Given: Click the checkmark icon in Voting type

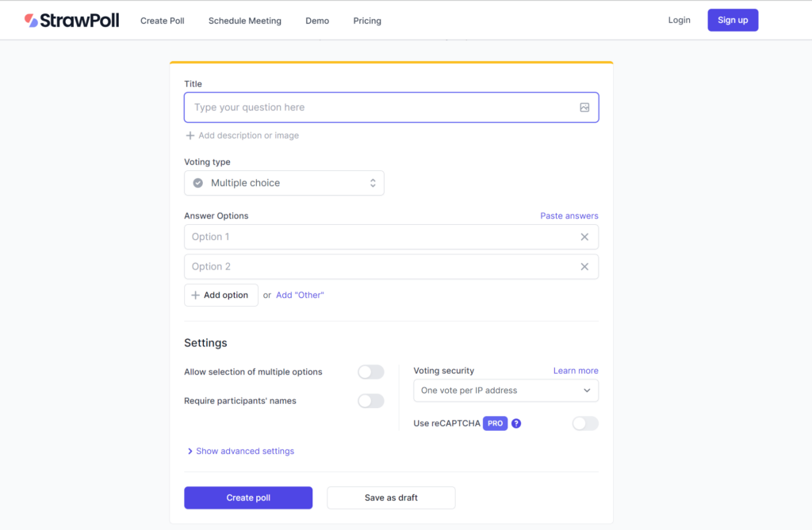Looking at the screenshot, I should click(x=198, y=183).
